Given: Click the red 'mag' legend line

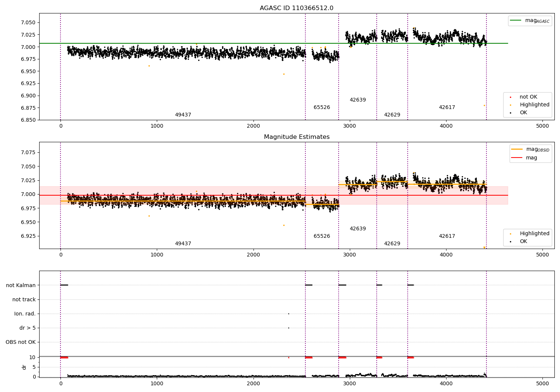Looking at the screenshot, I should [x=517, y=158].
